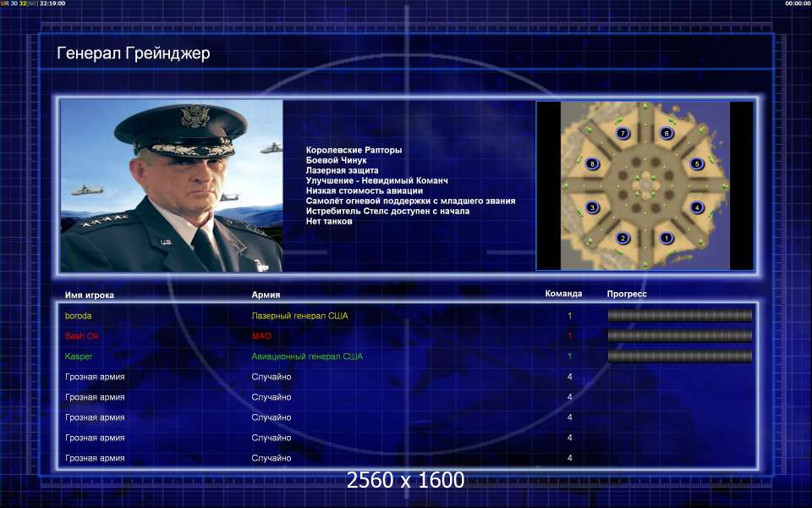The width and height of the screenshot is (812, 508).
Task: Click the title "Генерал Грейнджер"
Action: pos(133,53)
